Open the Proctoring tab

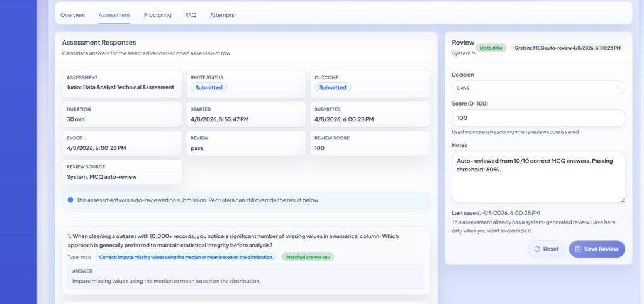tap(157, 15)
